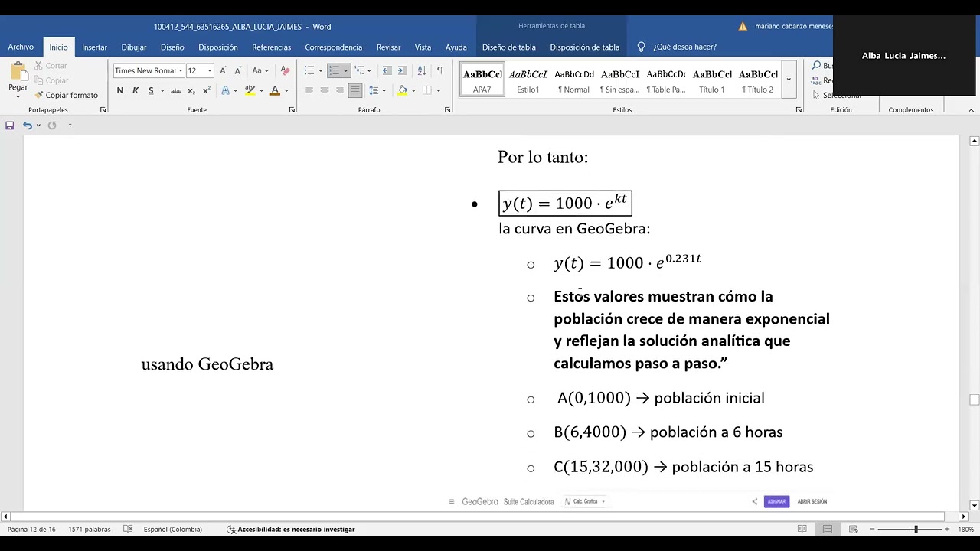Align text left
Screen dimensions: 980x551
309,90
